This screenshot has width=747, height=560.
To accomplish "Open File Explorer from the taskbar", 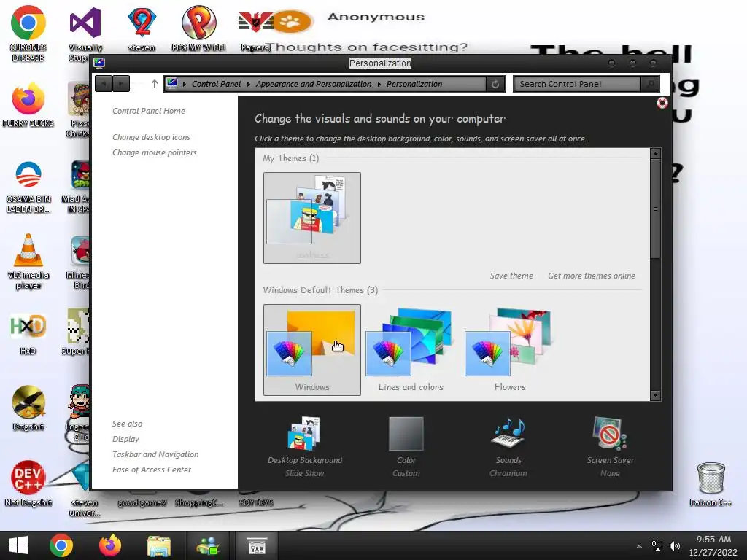I will pos(158,545).
